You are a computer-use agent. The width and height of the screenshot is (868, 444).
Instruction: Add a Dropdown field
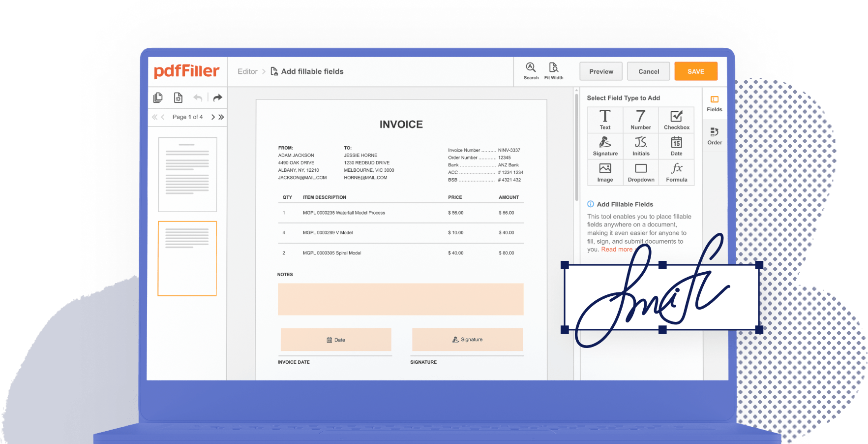pyautogui.click(x=640, y=172)
